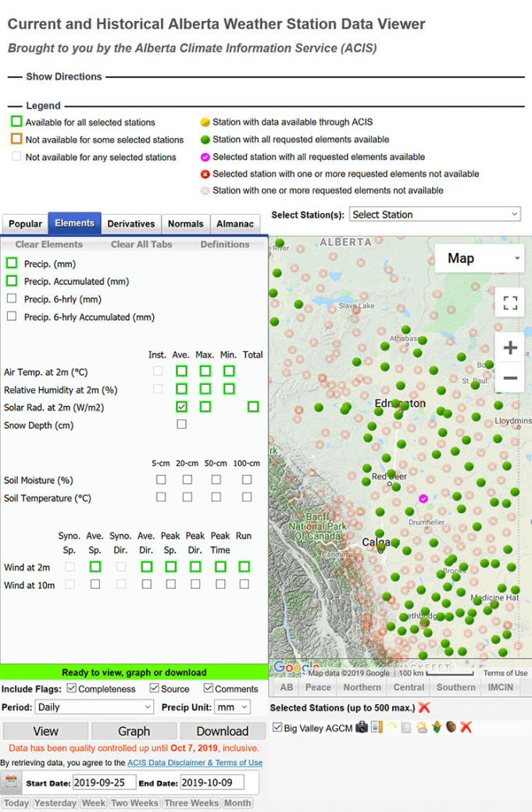
Task: Expand the Show Directions section
Action: tap(64, 77)
